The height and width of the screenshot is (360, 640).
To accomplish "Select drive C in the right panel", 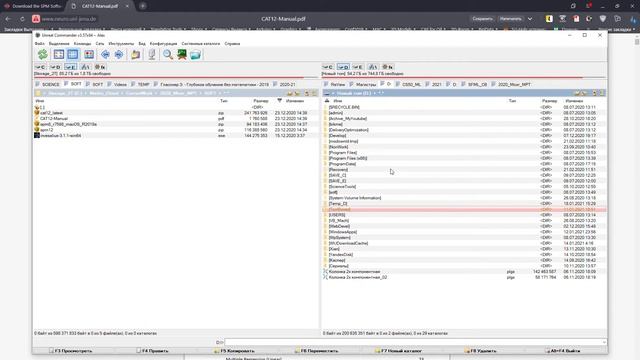I will (x=328, y=67).
